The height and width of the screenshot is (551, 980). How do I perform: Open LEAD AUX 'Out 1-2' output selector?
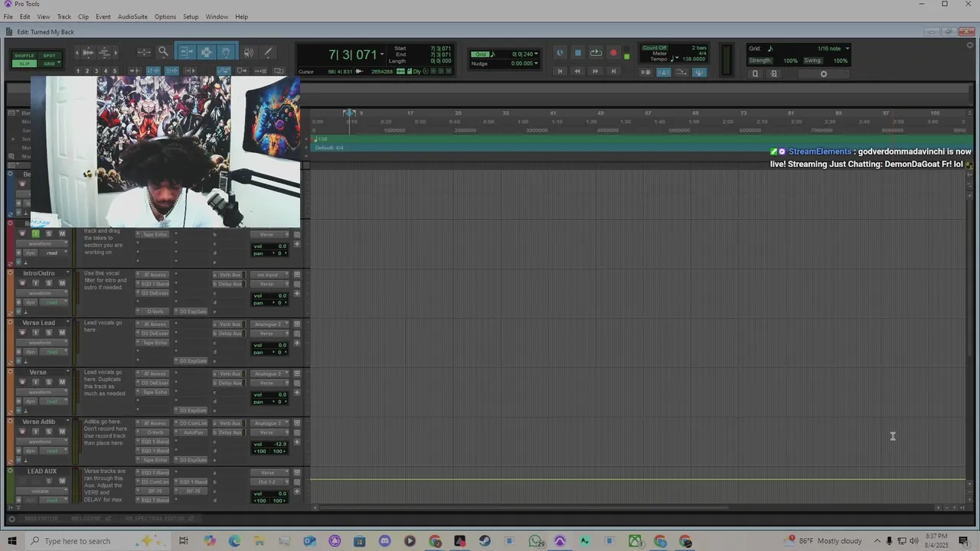269,482
